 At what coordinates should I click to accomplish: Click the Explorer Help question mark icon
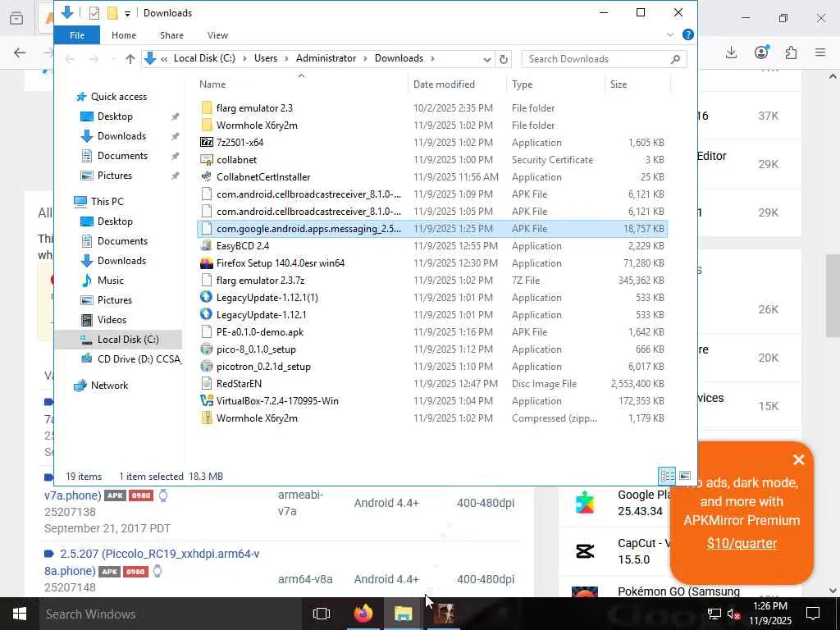click(688, 34)
